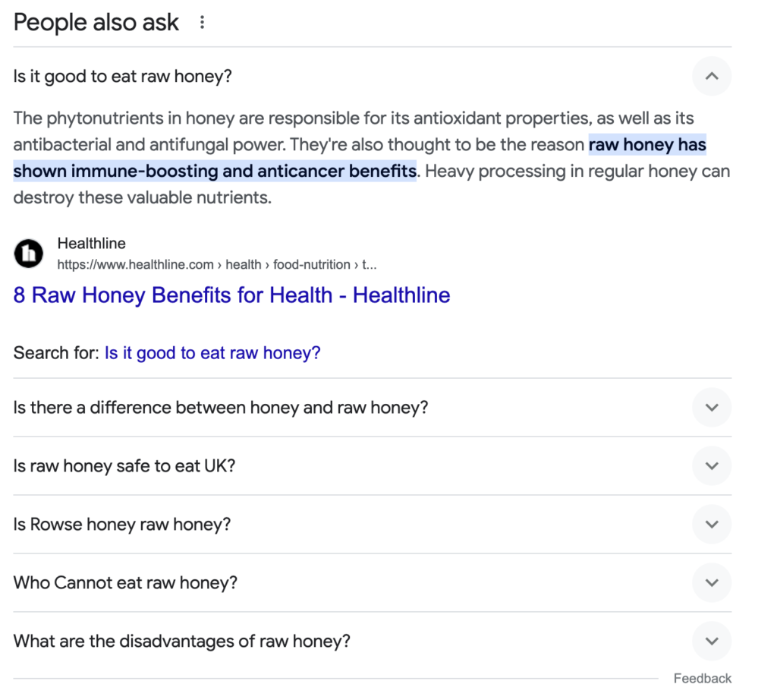The width and height of the screenshot is (777, 700).
Task: Expand chevron for 'Is Rowse honey raw honey?'
Action: (712, 525)
